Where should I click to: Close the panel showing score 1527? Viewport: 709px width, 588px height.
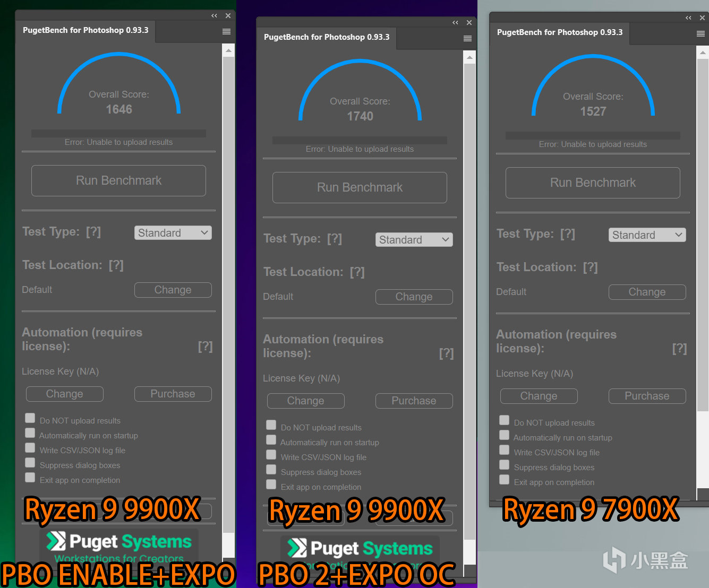click(702, 18)
